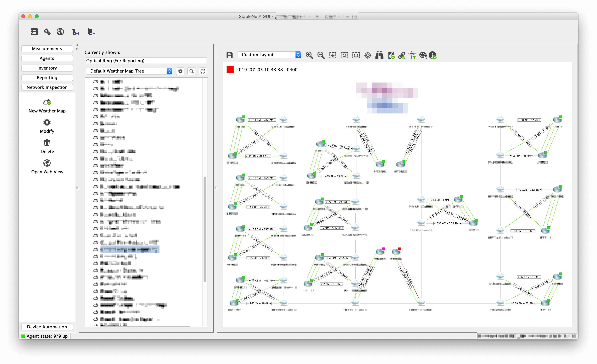This screenshot has width=597, height=364.
Task: Click link label 137.1M – 169.7M
Action: coord(262,178)
